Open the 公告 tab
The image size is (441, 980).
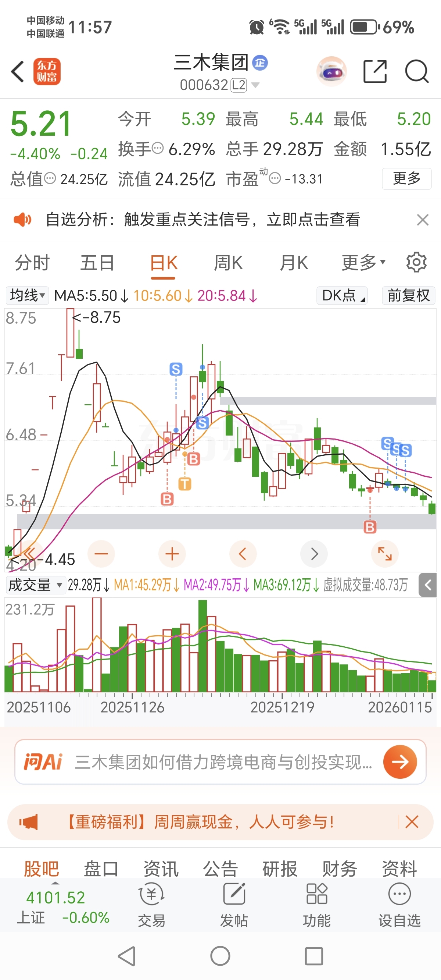[x=220, y=869]
